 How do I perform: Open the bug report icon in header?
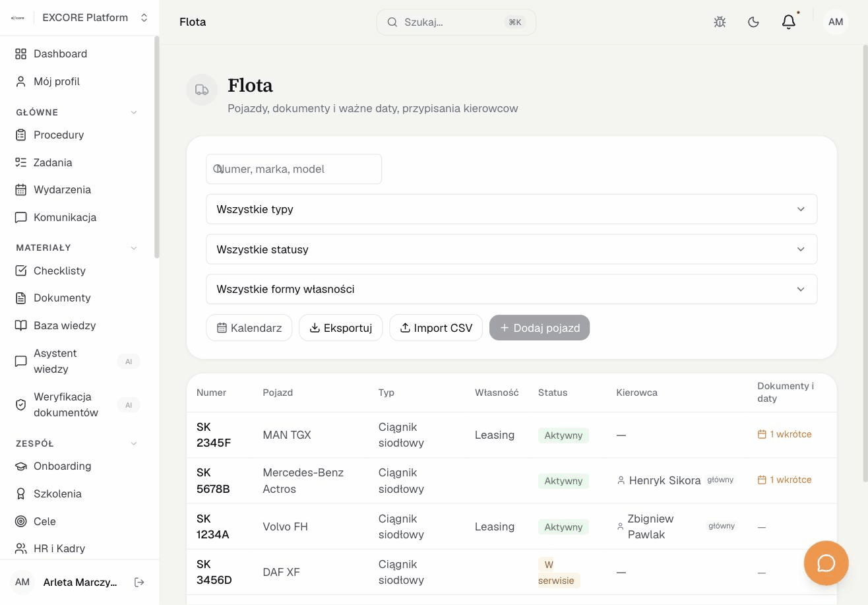tap(720, 22)
